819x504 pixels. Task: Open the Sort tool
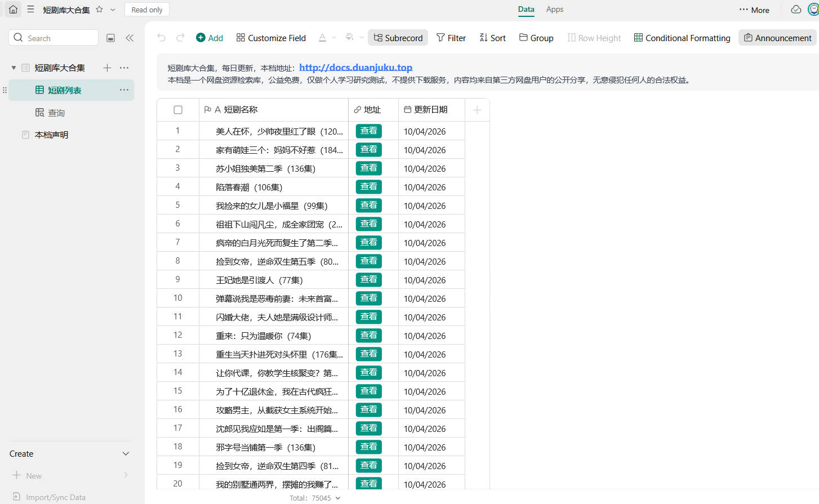[492, 38]
